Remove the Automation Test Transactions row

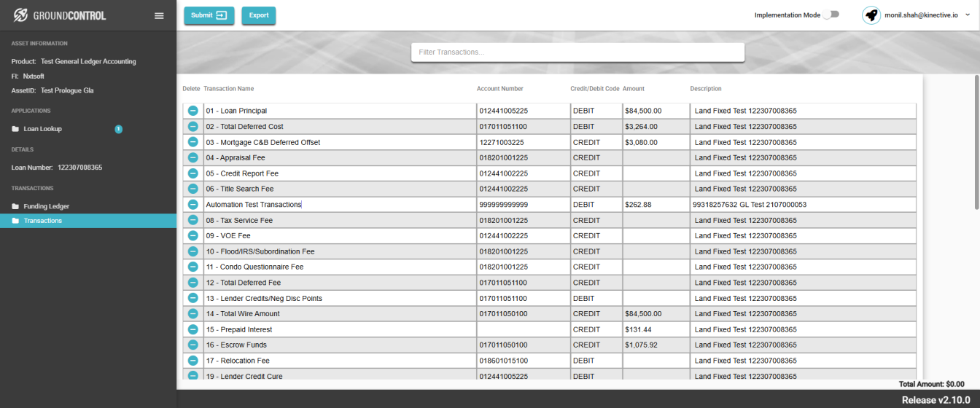tap(193, 205)
